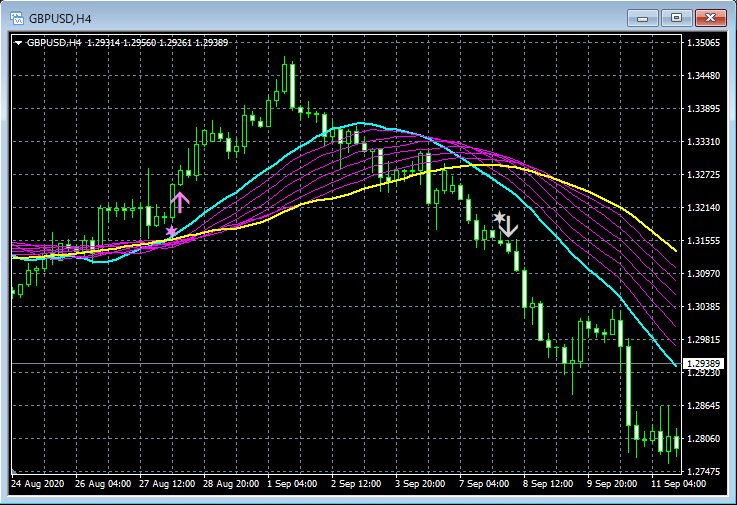Image resolution: width=737 pixels, height=505 pixels.
Task: Click the 1.32140 price scale label
Action: [703, 207]
